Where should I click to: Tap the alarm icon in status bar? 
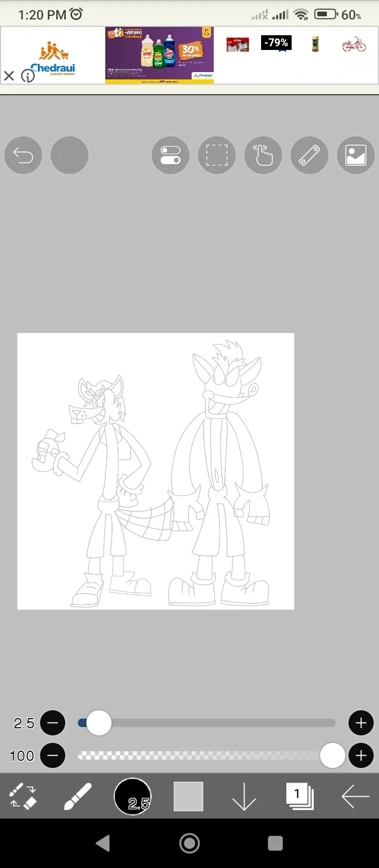[77, 14]
